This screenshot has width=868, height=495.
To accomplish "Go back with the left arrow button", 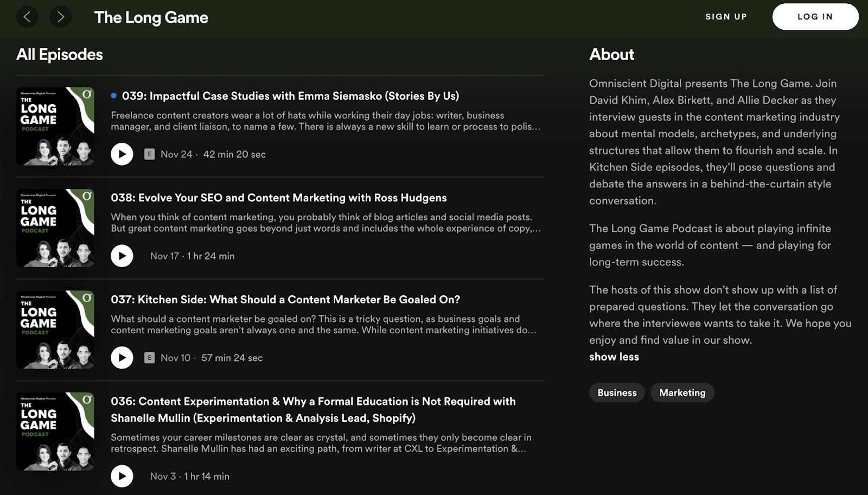I will [27, 17].
